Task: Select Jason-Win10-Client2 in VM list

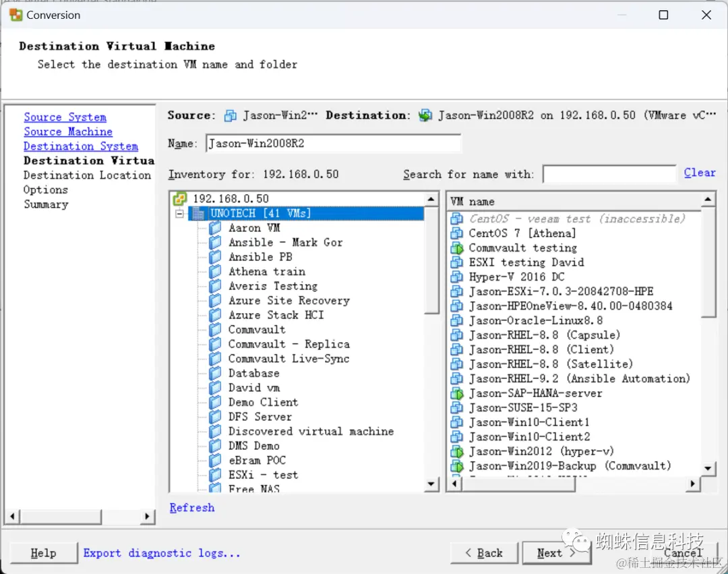Action: pos(530,437)
